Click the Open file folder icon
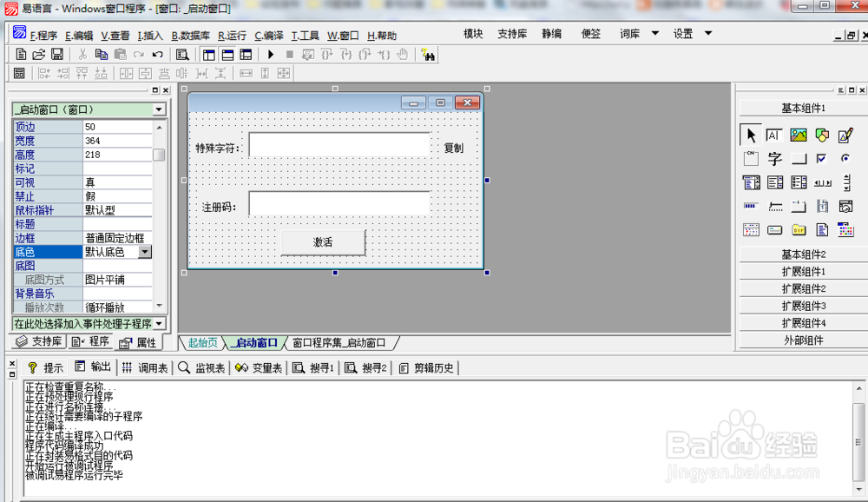868x502 pixels. [x=39, y=55]
